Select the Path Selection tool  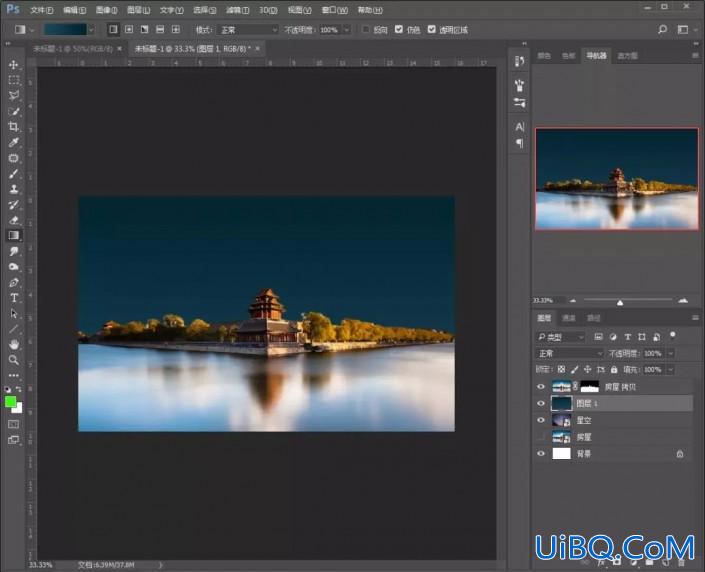click(13, 313)
